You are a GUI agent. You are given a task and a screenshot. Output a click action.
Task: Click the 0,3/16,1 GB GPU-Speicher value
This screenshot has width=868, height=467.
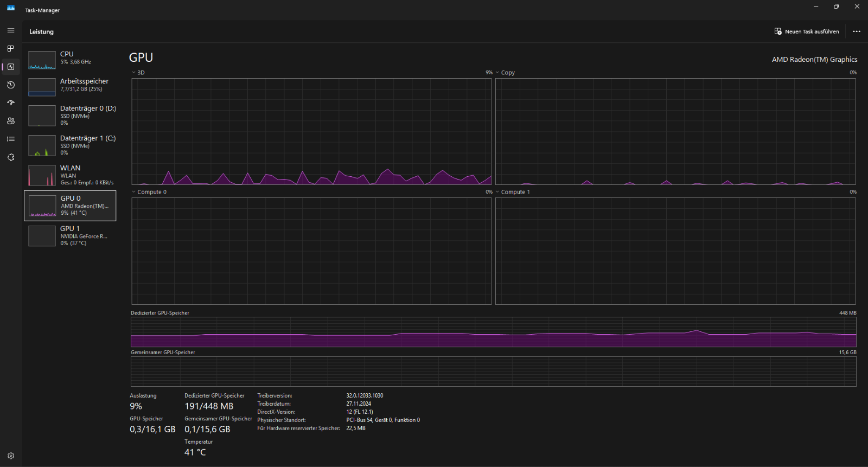tap(152, 429)
